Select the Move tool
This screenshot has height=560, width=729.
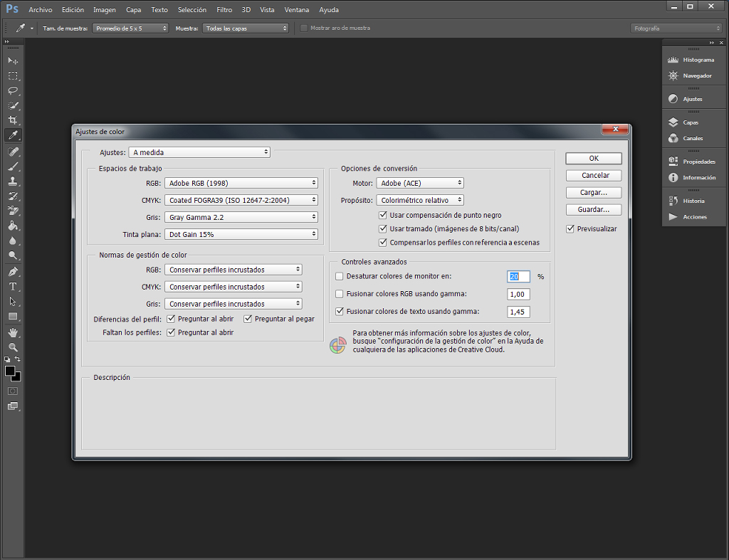pyautogui.click(x=13, y=61)
